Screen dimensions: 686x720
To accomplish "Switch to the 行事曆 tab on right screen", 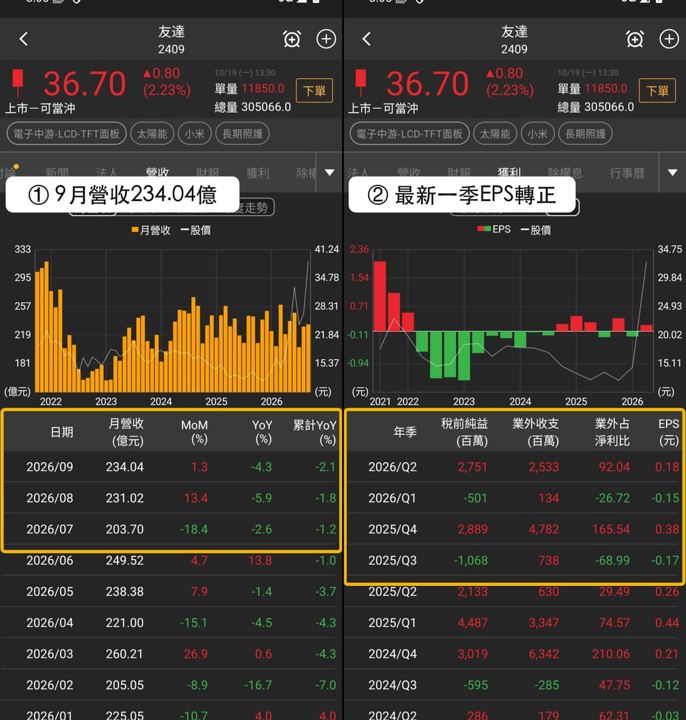I will 627,173.
